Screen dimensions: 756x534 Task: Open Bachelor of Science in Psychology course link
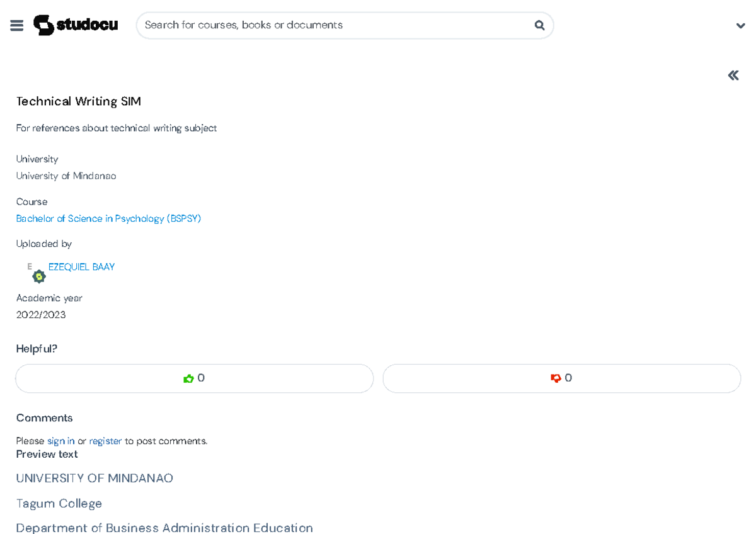tap(108, 219)
